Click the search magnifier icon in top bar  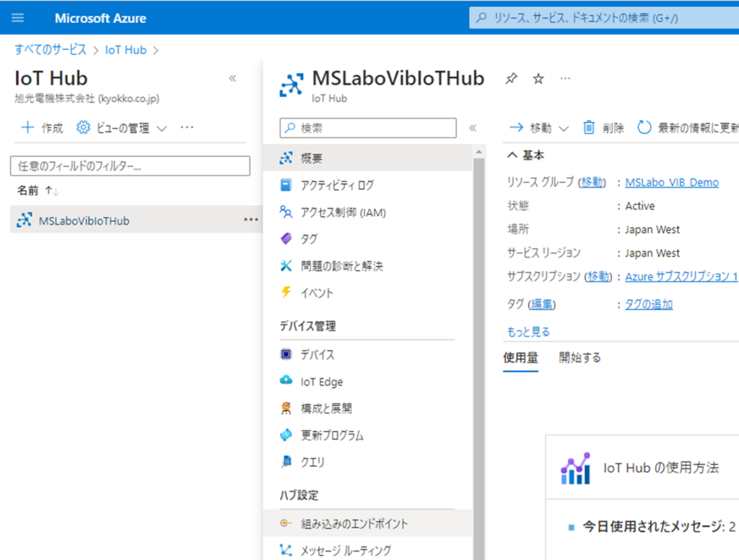point(481,18)
